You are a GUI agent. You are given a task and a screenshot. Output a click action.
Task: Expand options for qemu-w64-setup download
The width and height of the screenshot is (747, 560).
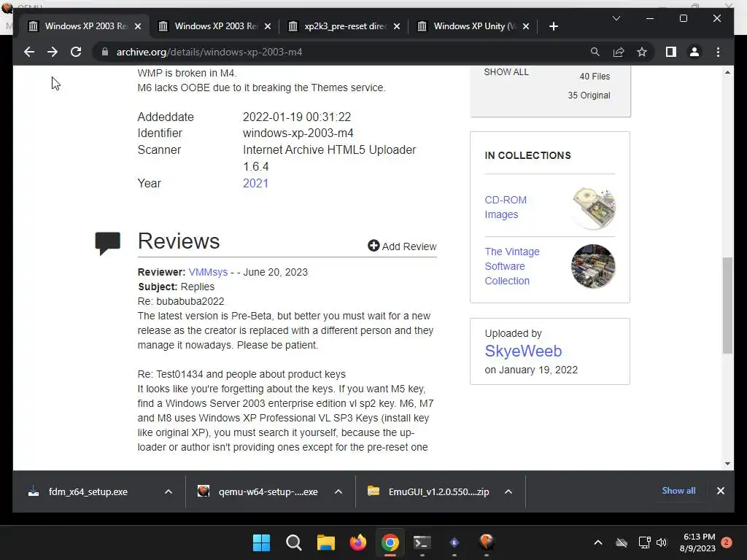point(338,492)
